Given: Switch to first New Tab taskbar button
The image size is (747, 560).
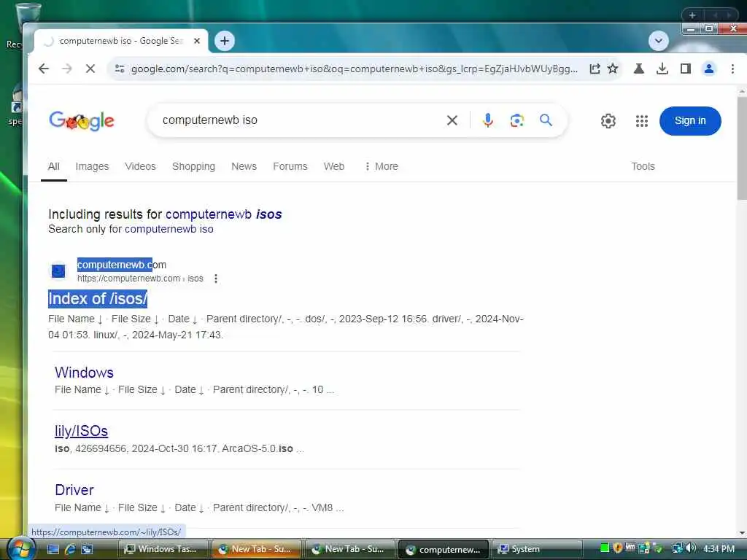Looking at the screenshot, I should tap(258, 549).
